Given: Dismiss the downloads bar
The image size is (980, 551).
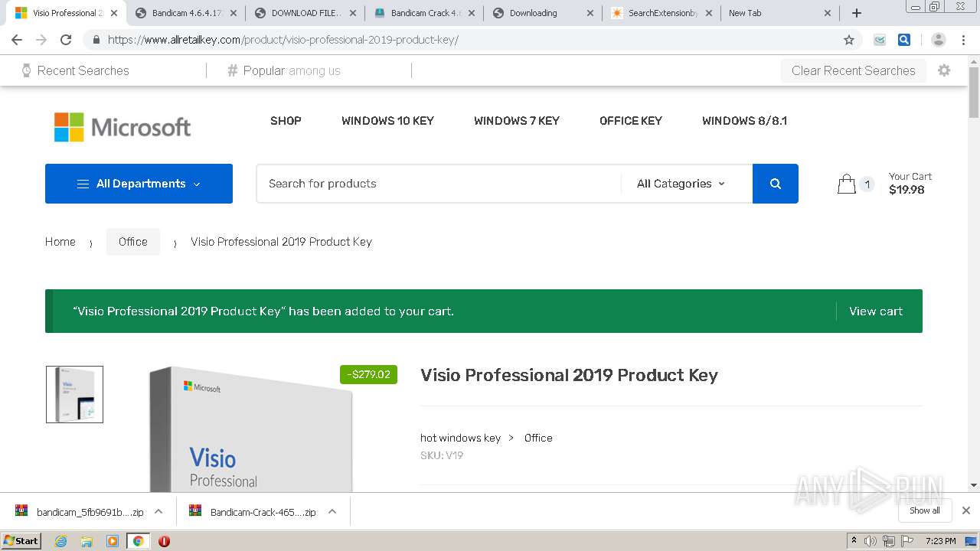Looking at the screenshot, I should pos(966,510).
